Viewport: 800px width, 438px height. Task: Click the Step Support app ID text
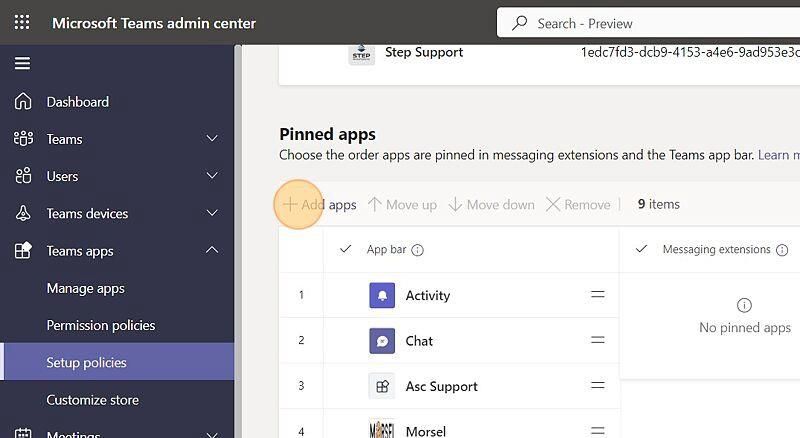pos(690,52)
